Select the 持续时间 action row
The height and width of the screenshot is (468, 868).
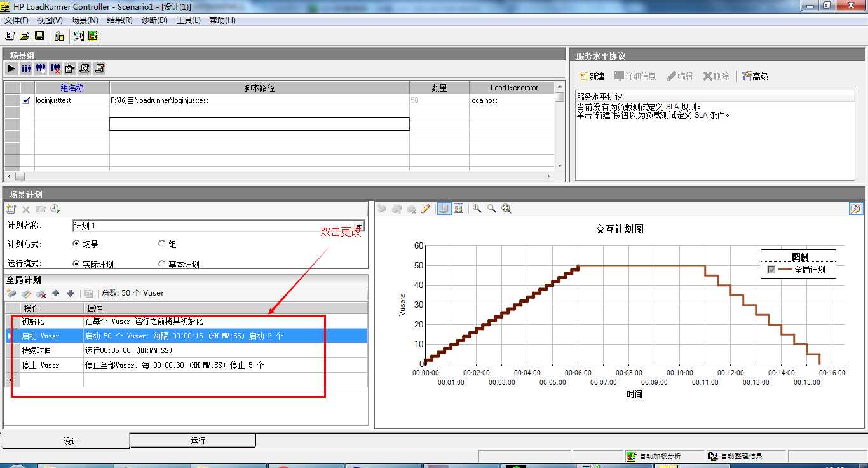click(187, 350)
